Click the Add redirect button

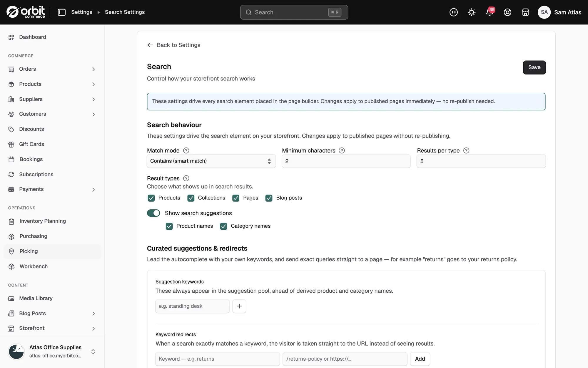(x=420, y=359)
